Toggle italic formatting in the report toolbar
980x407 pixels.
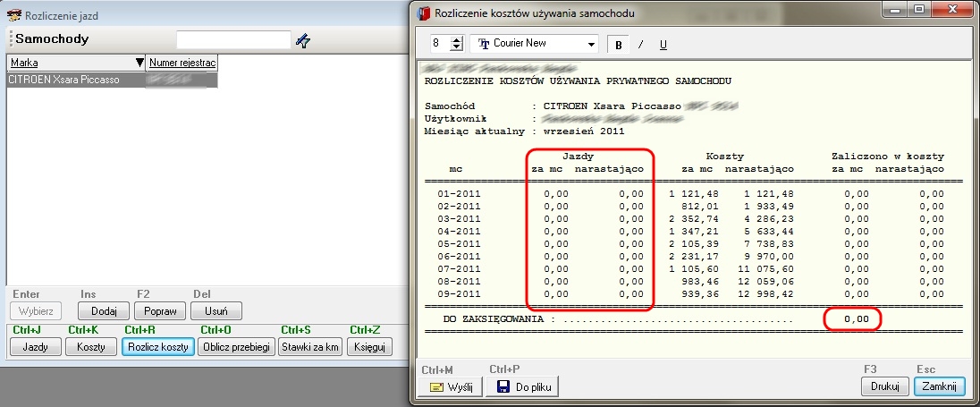pyautogui.click(x=640, y=45)
